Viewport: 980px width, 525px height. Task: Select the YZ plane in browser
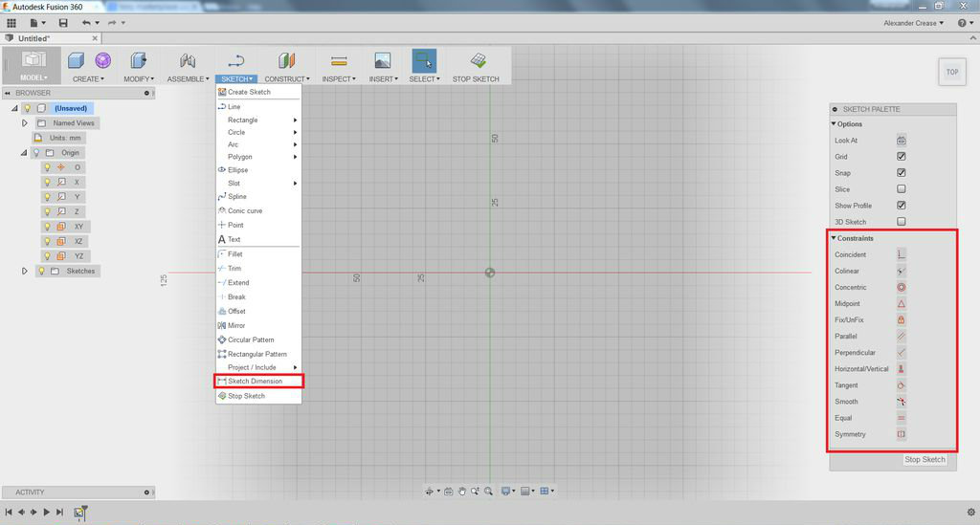click(78, 256)
